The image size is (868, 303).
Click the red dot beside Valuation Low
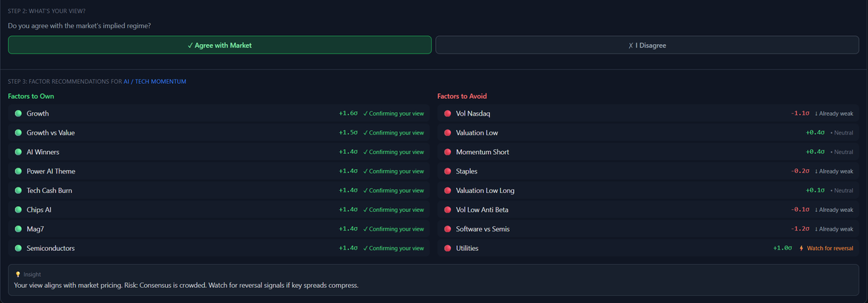point(448,133)
